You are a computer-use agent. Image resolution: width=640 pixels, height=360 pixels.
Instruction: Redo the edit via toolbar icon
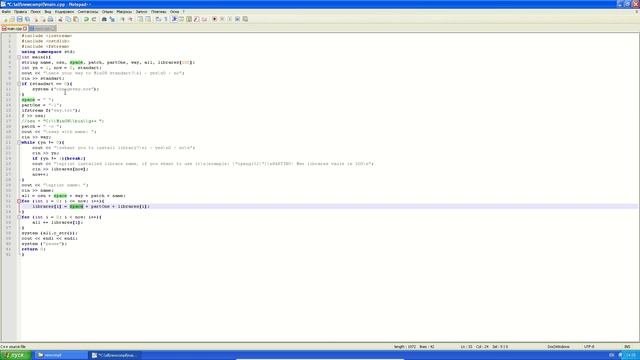[x=93, y=19]
